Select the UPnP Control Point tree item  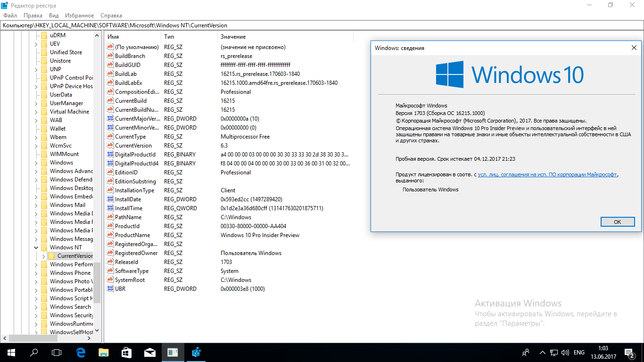[71, 78]
